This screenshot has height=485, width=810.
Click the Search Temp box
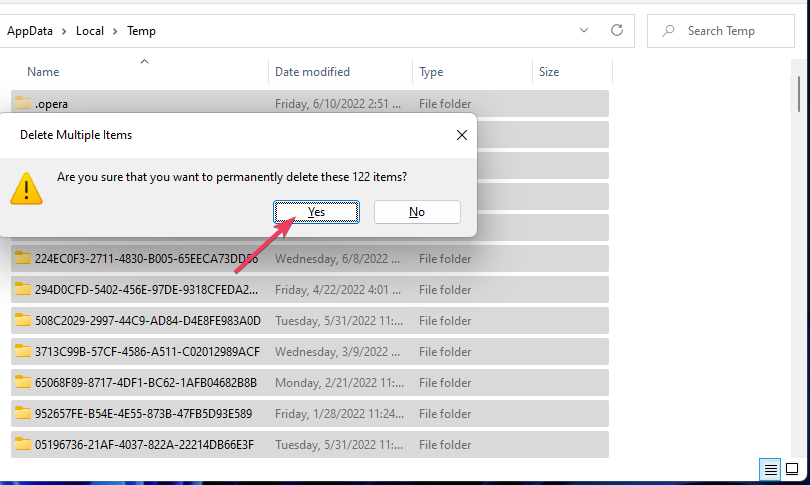721,31
